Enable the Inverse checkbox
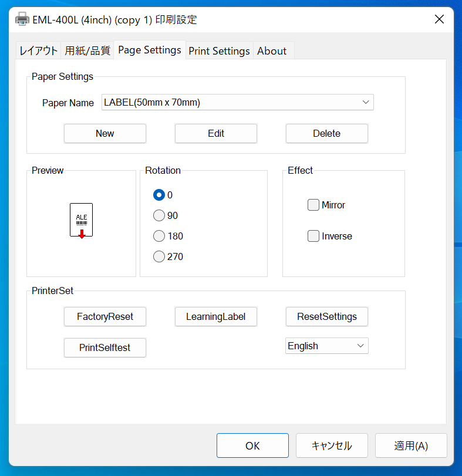Screen dimensions: 462x476 (313, 236)
